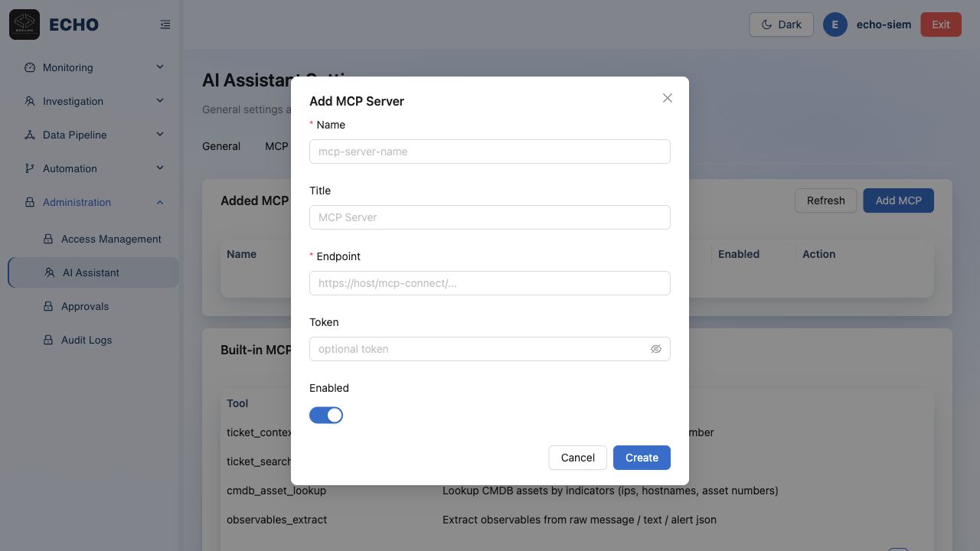Turn off the Enabled switch
Screen dimensions: 980x551
326,415
